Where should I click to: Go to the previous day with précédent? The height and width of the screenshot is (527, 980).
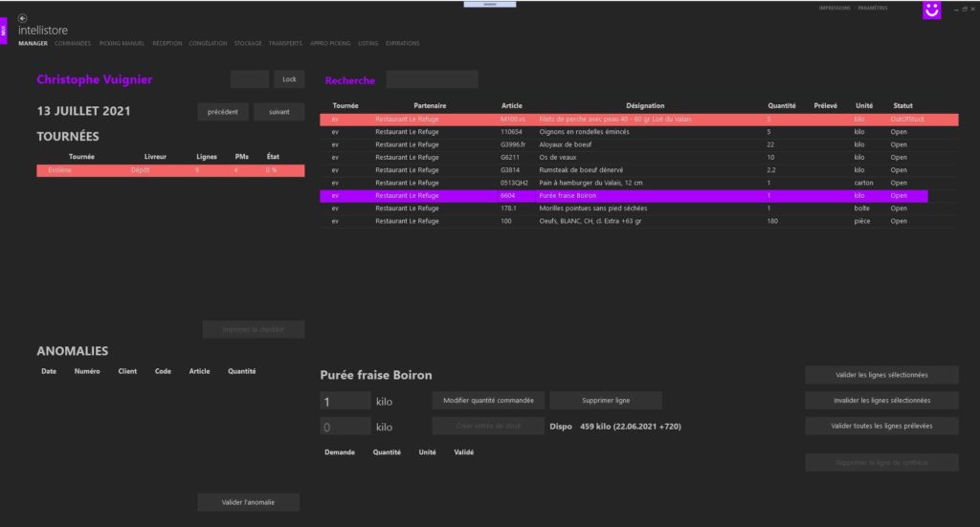coord(223,112)
